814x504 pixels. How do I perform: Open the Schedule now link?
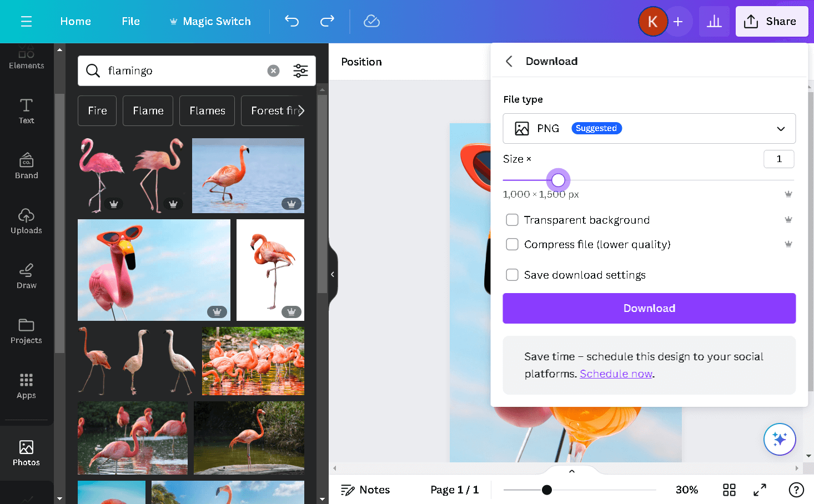pos(616,374)
